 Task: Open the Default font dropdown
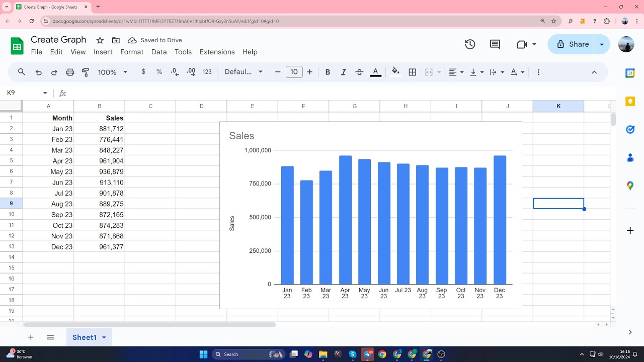tap(244, 72)
